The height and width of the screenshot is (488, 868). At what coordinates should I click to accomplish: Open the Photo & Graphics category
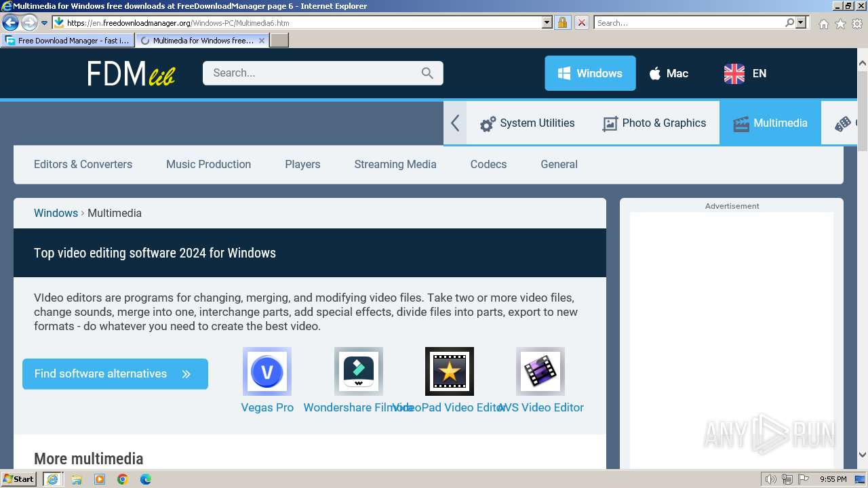(654, 123)
